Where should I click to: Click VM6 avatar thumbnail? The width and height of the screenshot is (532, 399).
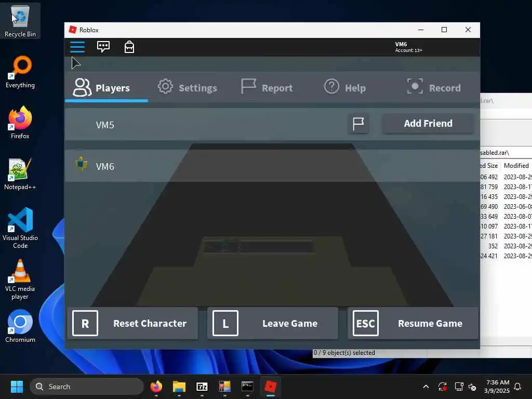click(81, 164)
